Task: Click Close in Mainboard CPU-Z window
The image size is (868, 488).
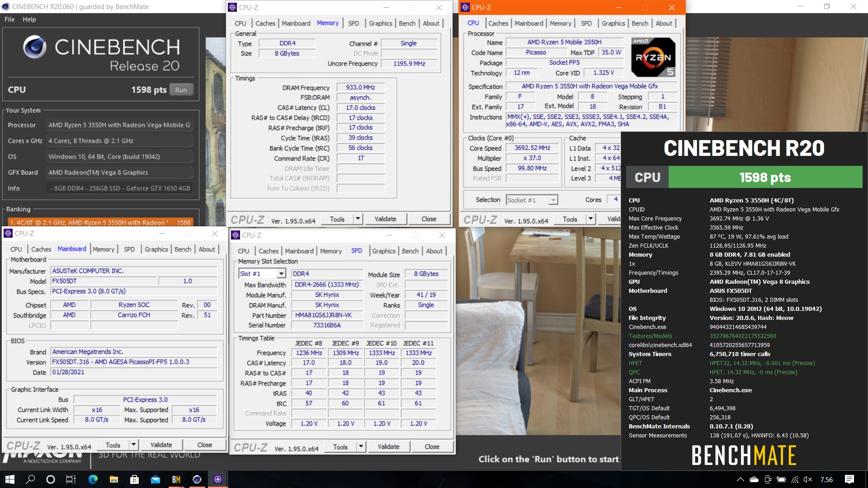Action: [204, 445]
